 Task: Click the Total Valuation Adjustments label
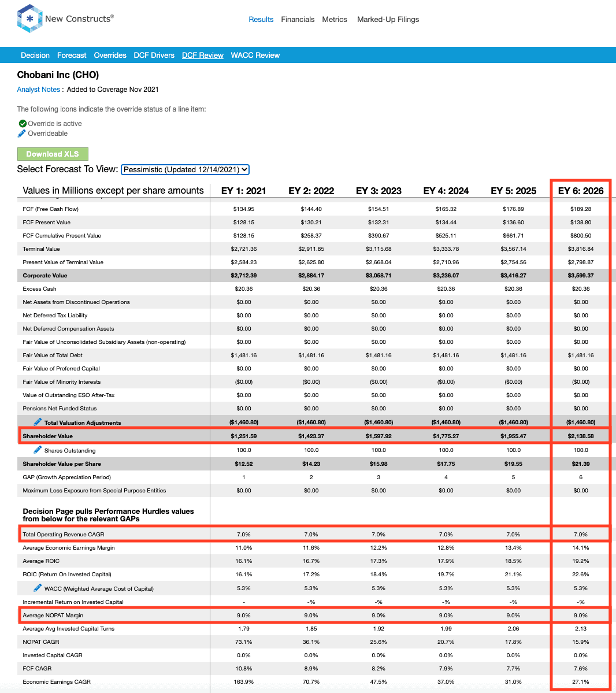click(x=83, y=423)
